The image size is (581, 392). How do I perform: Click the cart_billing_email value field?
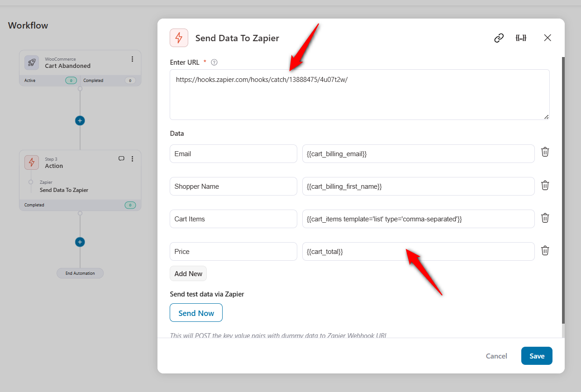click(419, 154)
